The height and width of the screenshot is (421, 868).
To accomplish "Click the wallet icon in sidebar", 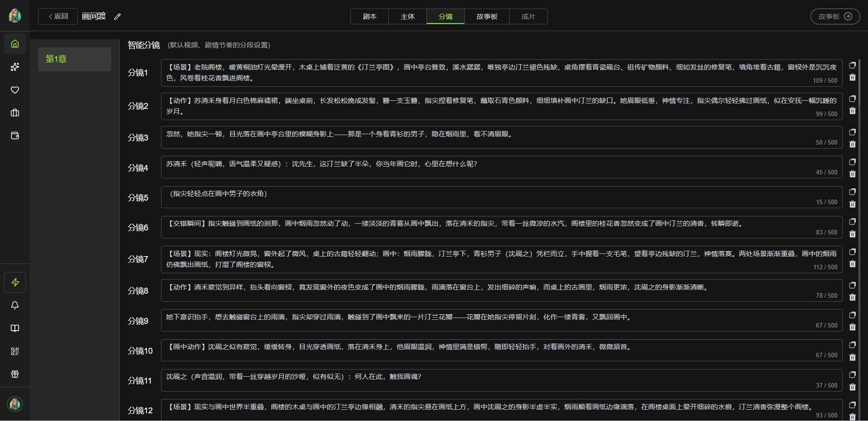I will (x=15, y=136).
